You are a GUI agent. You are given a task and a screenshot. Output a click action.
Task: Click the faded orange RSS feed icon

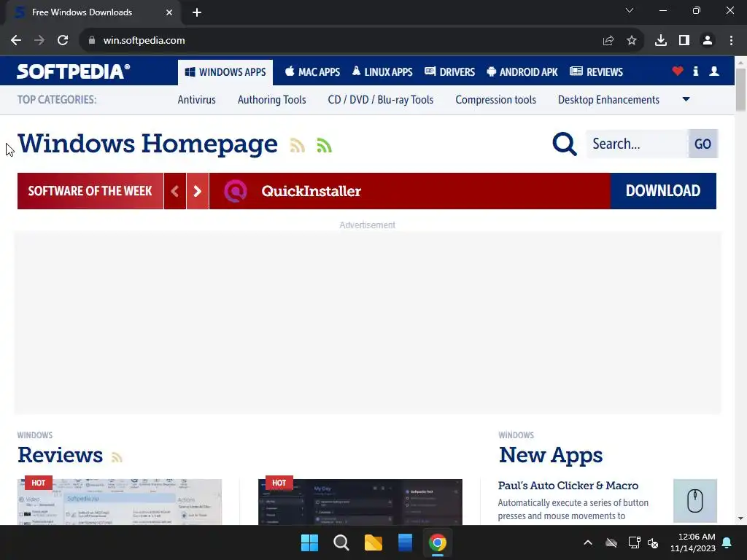(x=298, y=145)
